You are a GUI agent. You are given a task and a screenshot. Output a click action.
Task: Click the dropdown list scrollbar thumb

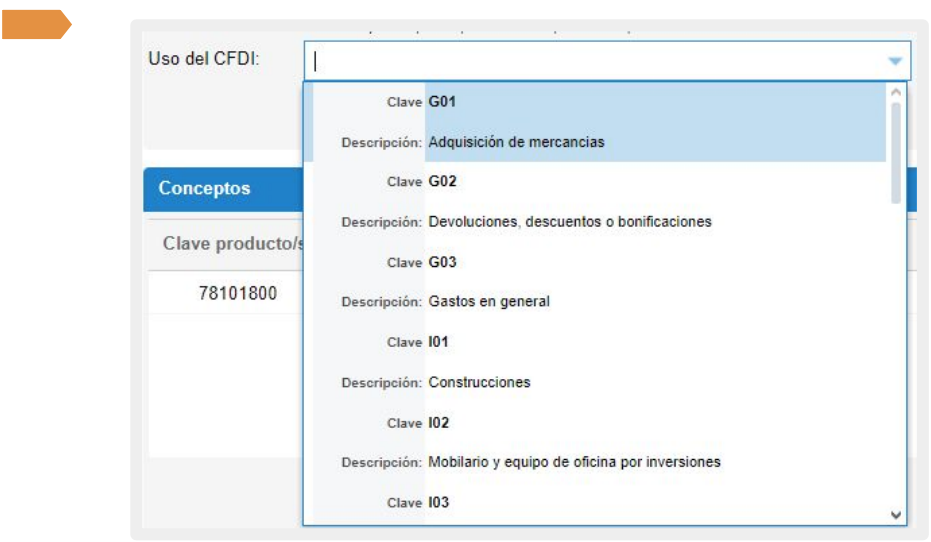[896, 150]
